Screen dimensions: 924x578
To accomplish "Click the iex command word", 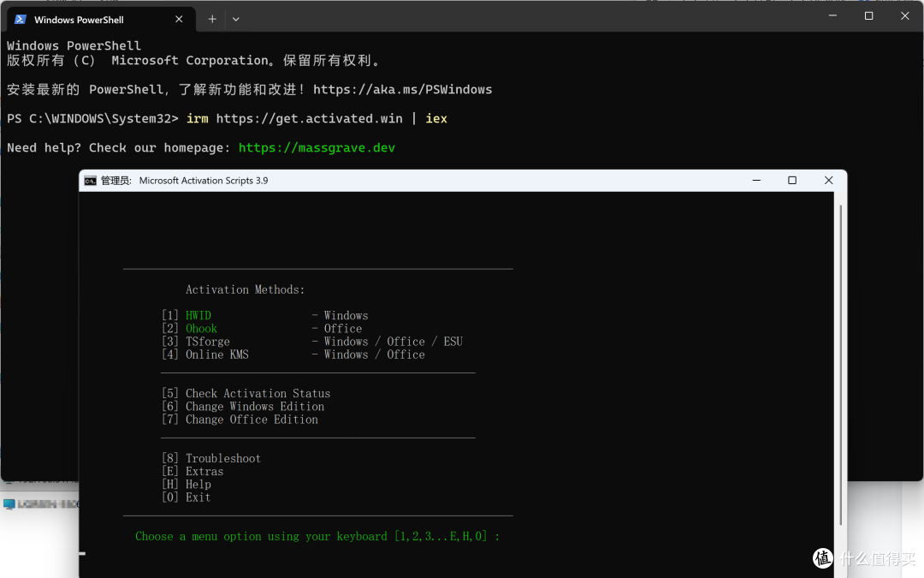I will click(436, 118).
